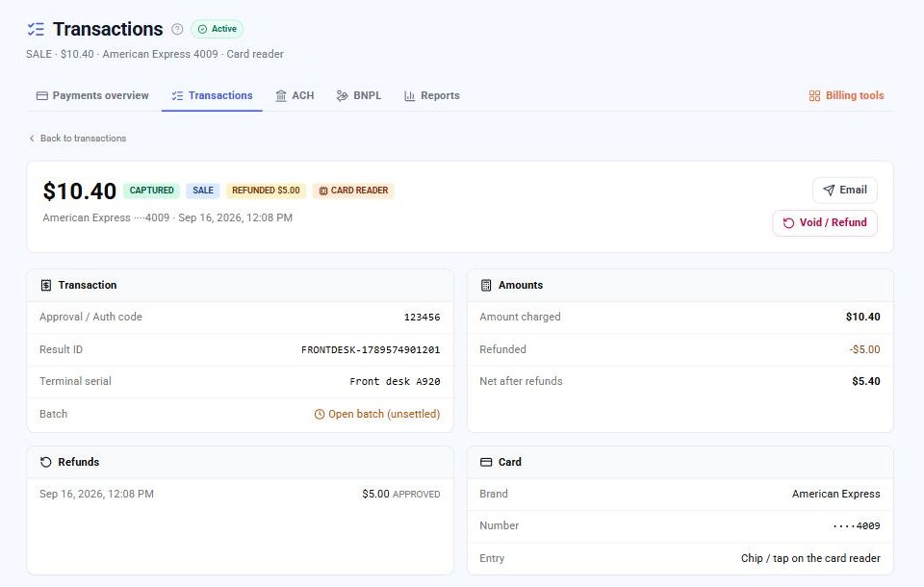Click the credit card icon on the Card panel
This screenshot has width=924, height=587.
(486, 462)
